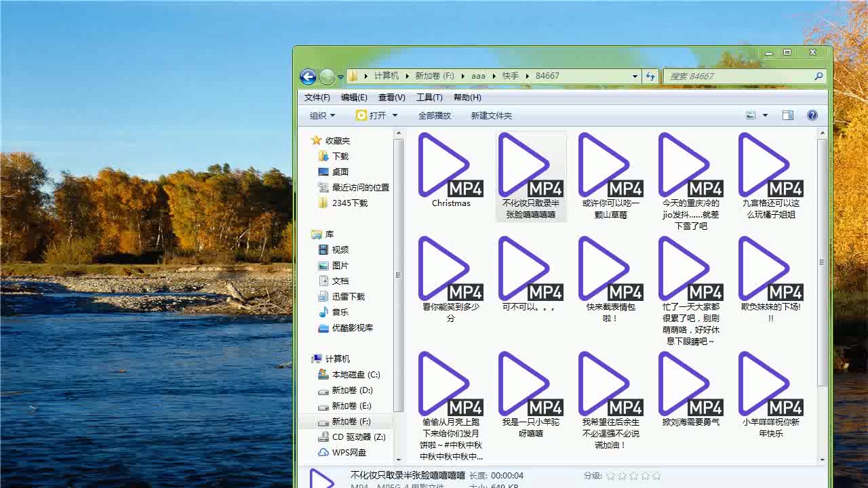Select the 今天的重庆冷的jio发抖 video file
The height and width of the screenshot is (488, 868).
point(691,181)
